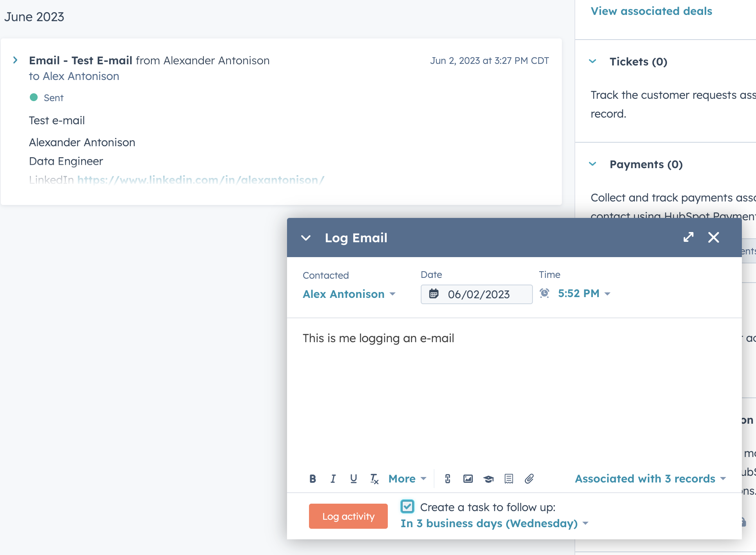Open the 5:52 PM time dropdown

click(584, 293)
